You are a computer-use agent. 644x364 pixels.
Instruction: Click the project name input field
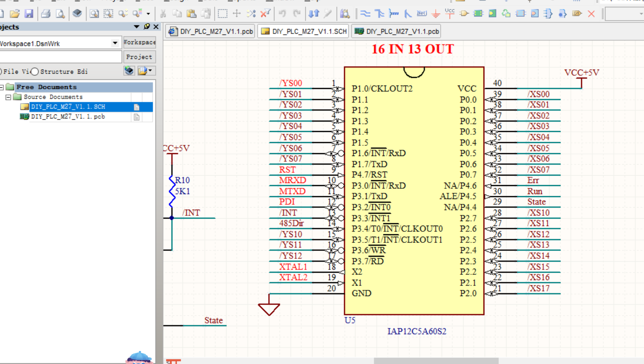coord(60,57)
